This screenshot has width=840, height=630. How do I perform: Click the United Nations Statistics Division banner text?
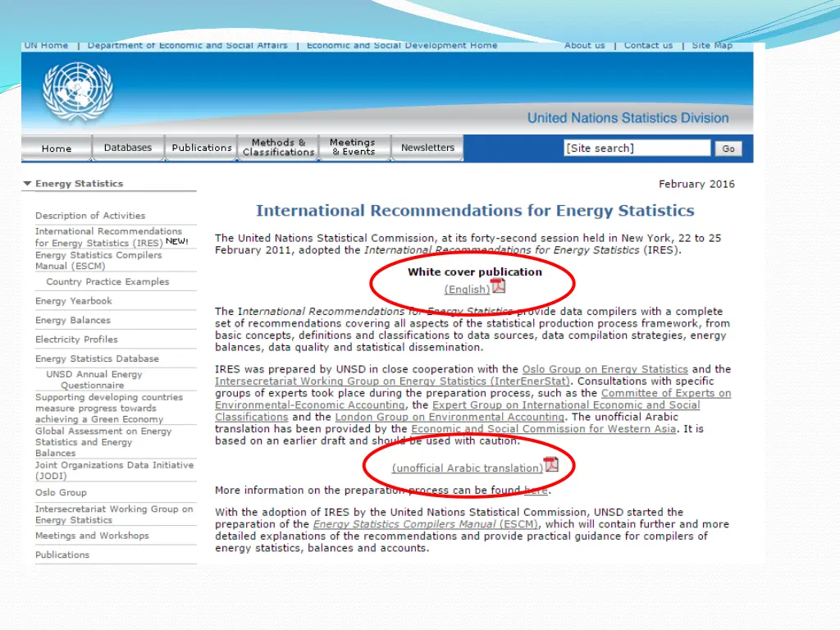(x=628, y=118)
